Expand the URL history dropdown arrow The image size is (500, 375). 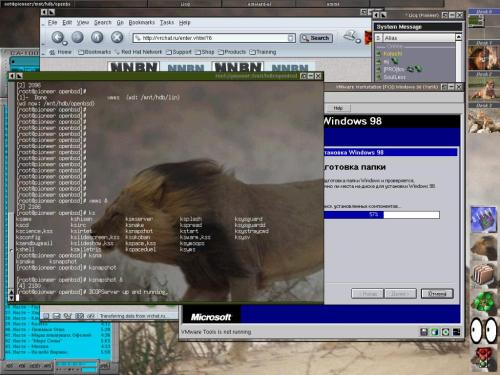click(291, 38)
